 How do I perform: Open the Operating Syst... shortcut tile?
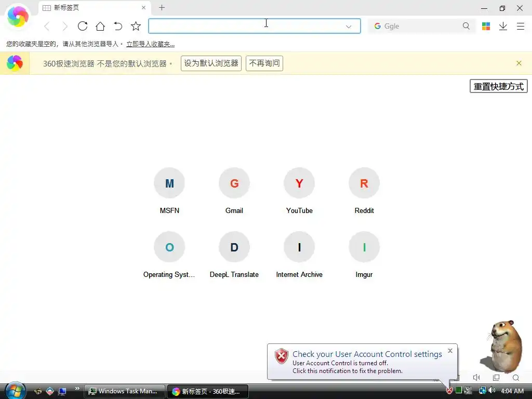(x=169, y=255)
